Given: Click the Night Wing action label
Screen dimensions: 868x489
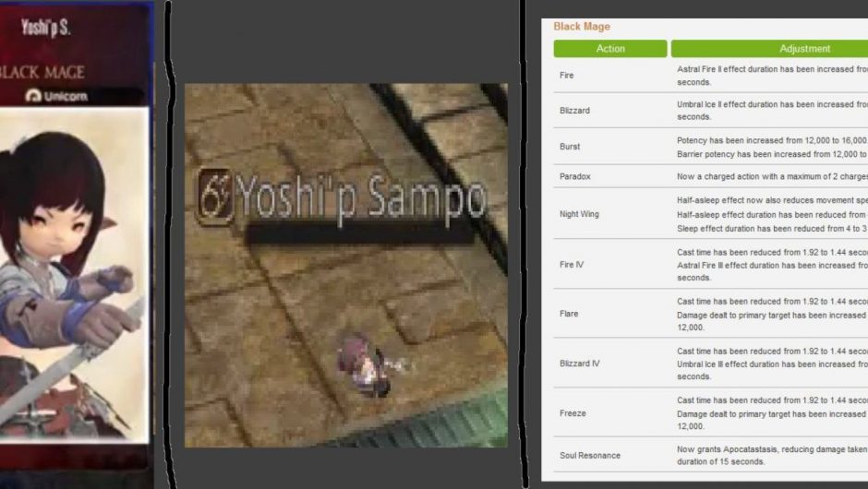Looking at the screenshot, I should [579, 214].
